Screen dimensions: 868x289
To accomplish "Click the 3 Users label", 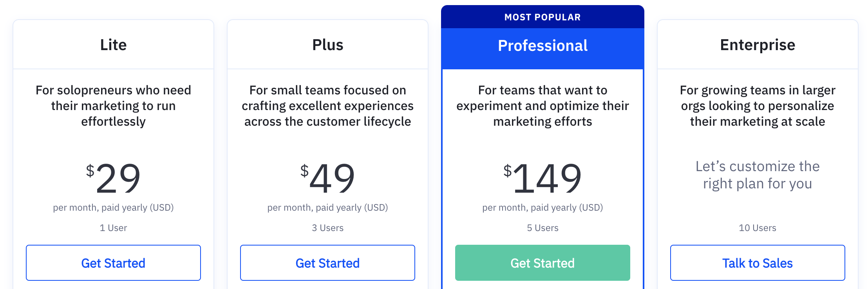I will click(x=327, y=228).
